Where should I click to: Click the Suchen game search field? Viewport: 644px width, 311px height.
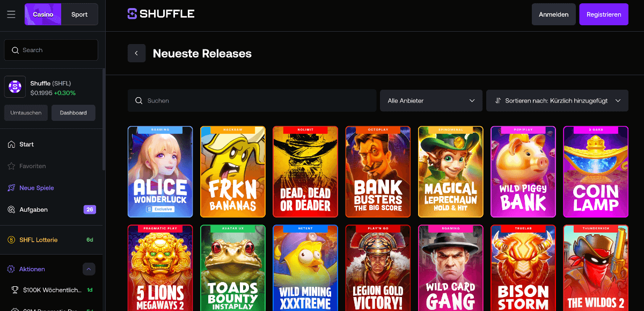pos(252,100)
